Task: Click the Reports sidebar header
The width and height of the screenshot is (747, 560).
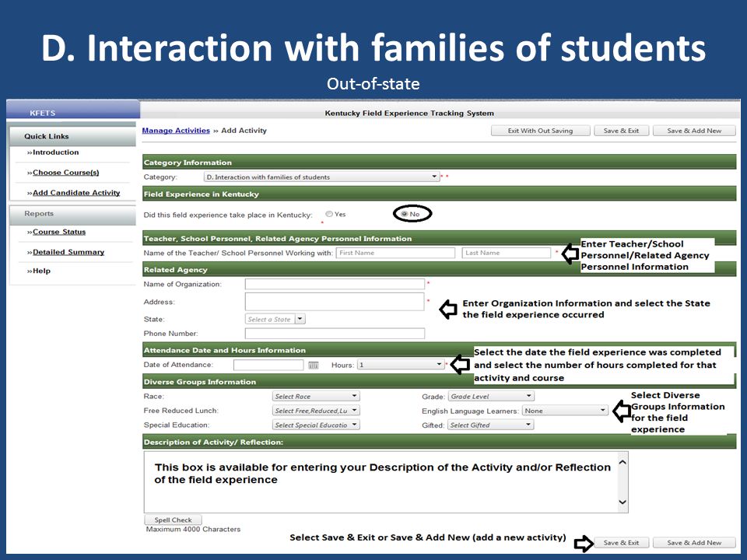Action: [x=73, y=214]
